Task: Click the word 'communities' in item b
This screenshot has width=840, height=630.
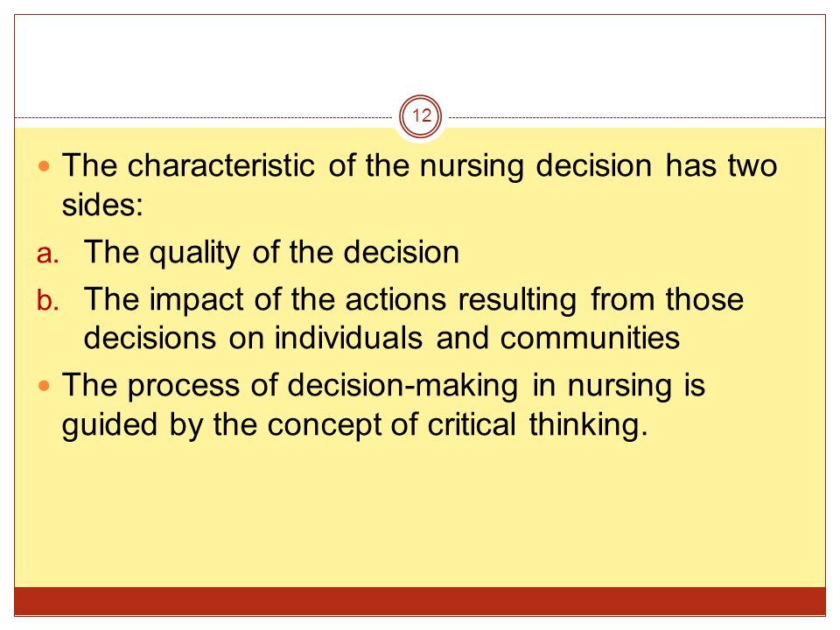Action: tap(590, 338)
